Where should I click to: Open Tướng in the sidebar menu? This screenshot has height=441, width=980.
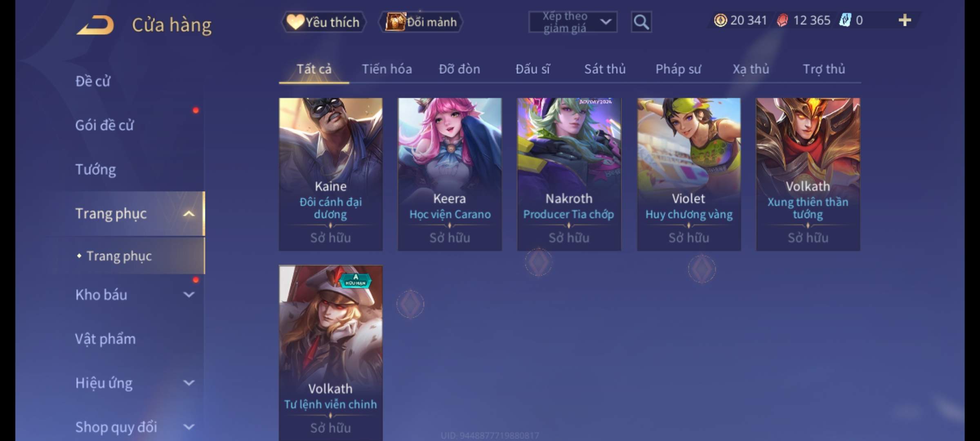tap(96, 169)
